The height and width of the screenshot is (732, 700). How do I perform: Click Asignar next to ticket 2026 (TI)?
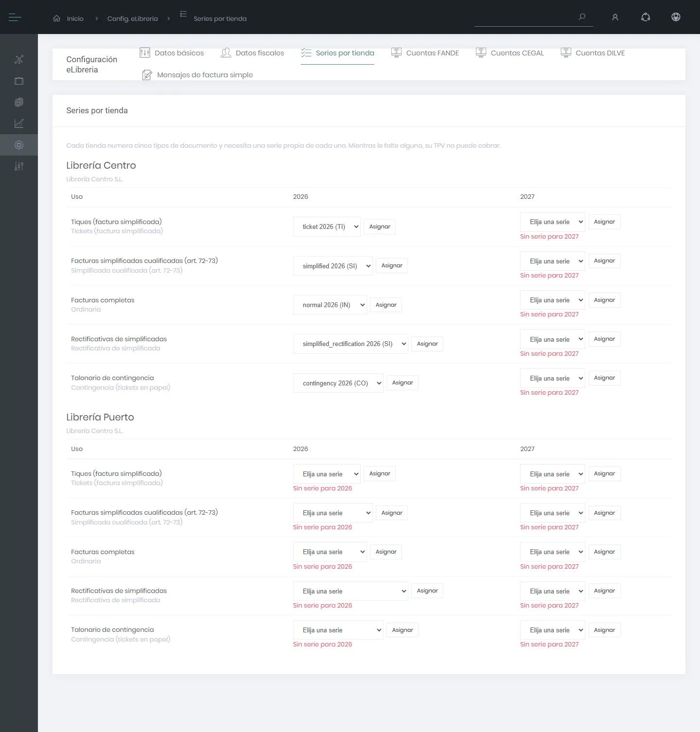[x=380, y=227]
